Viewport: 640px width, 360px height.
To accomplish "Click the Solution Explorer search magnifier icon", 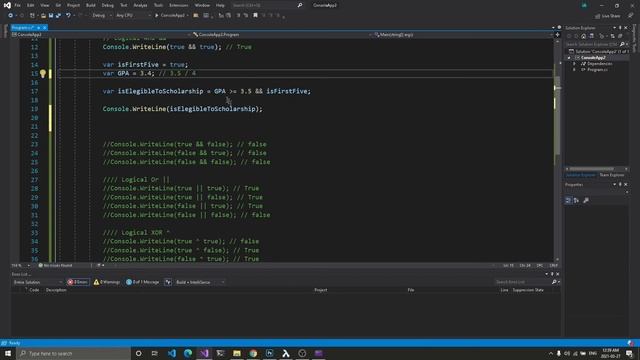I will click(622, 44).
